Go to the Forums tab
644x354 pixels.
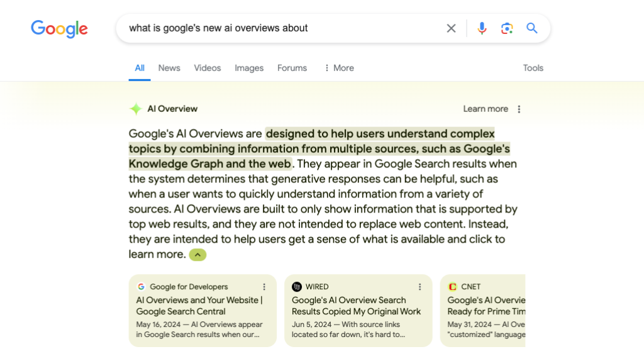(x=292, y=68)
